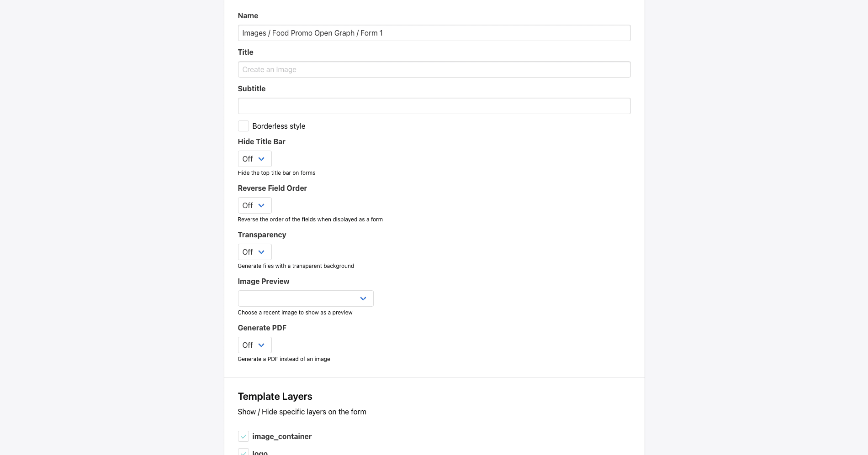Open the Generate PDF dropdown
This screenshot has height=455, width=868.
pos(254,345)
